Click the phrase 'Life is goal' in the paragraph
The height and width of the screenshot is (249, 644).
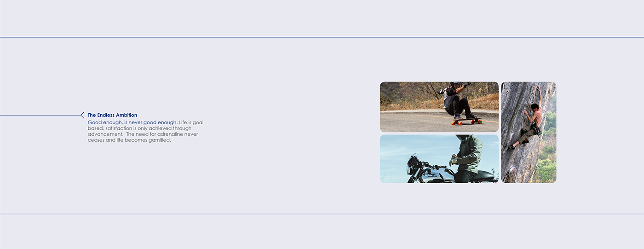pyautogui.click(x=191, y=122)
